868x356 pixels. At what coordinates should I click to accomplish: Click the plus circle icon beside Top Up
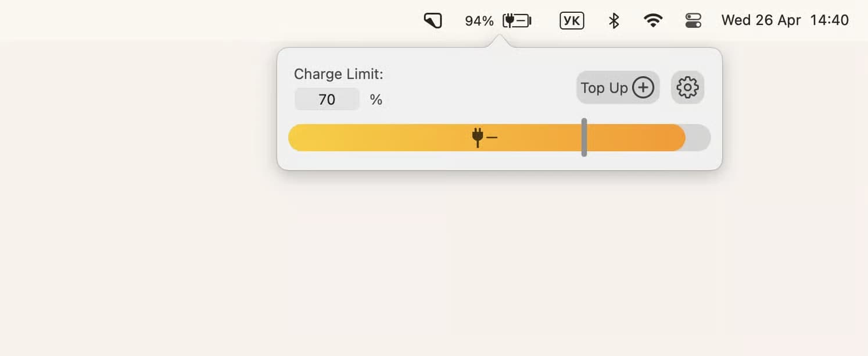tap(643, 88)
